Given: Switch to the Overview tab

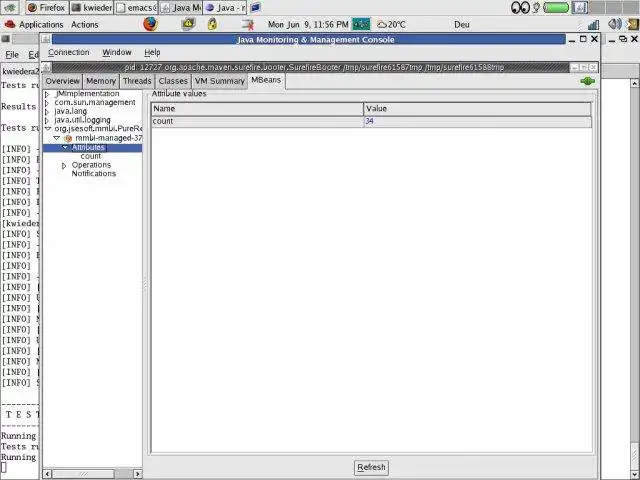Looking at the screenshot, I should point(62,81).
